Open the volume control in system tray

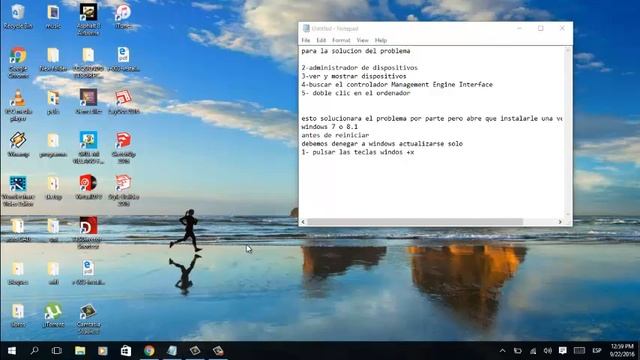click(x=548, y=351)
